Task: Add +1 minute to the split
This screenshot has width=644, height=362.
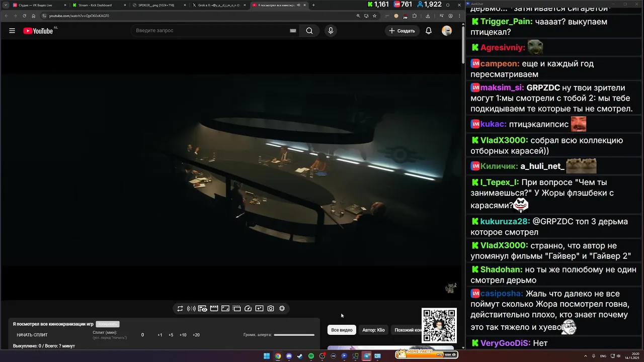Action: click(159, 335)
